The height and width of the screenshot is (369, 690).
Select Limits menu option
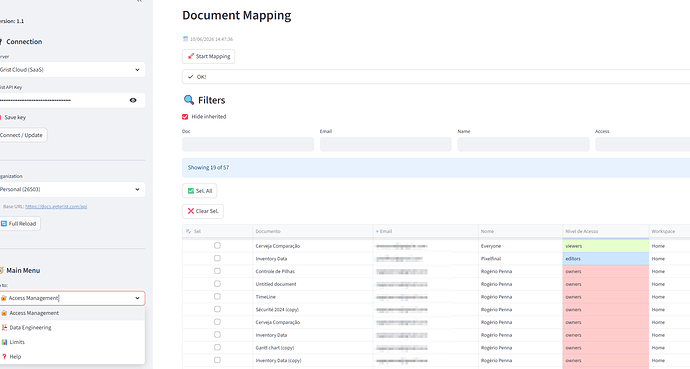(72, 342)
